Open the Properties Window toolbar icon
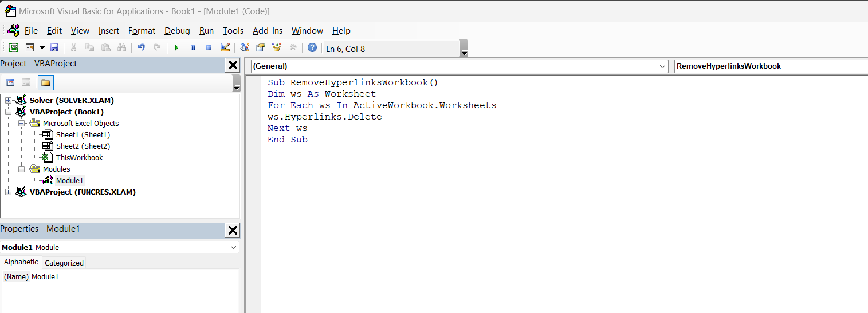868x313 pixels. (261, 48)
